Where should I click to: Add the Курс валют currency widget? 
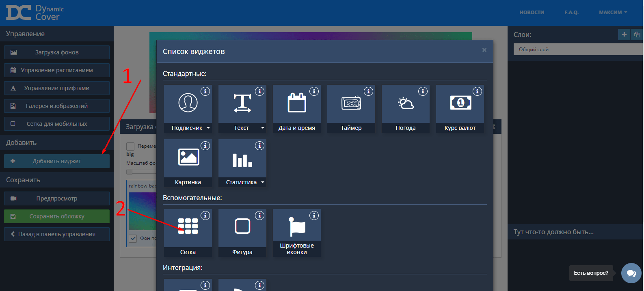click(460, 104)
